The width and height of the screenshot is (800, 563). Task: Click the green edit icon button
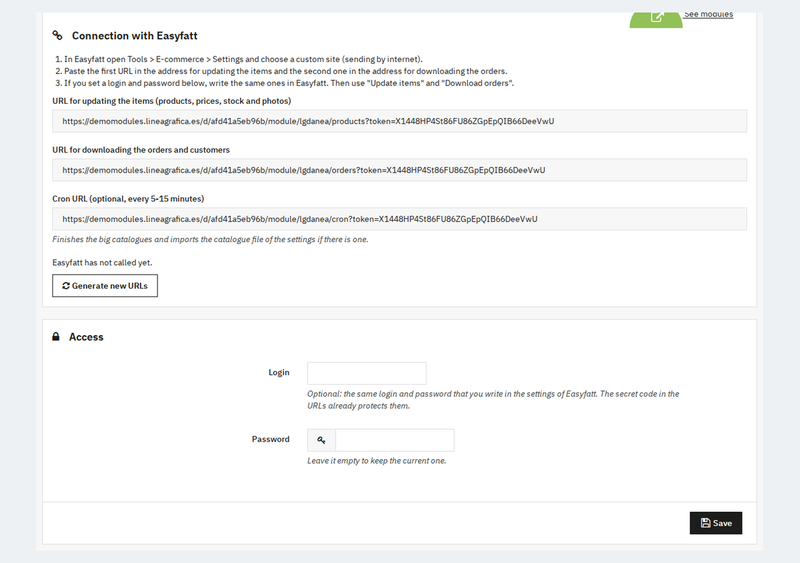tap(656, 19)
